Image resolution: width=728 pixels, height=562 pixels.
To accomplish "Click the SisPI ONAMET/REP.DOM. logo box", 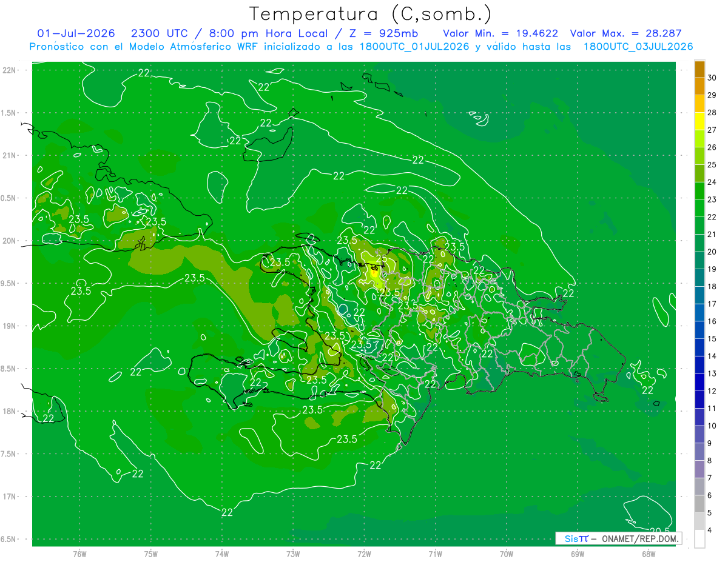I will click(x=618, y=538).
